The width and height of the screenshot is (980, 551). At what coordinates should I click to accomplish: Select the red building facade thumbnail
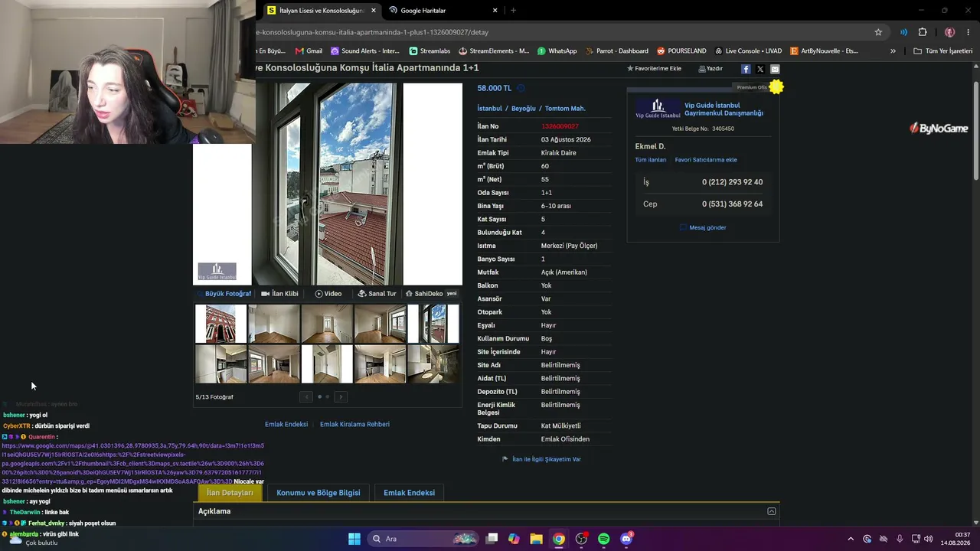(x=220, y=324)
